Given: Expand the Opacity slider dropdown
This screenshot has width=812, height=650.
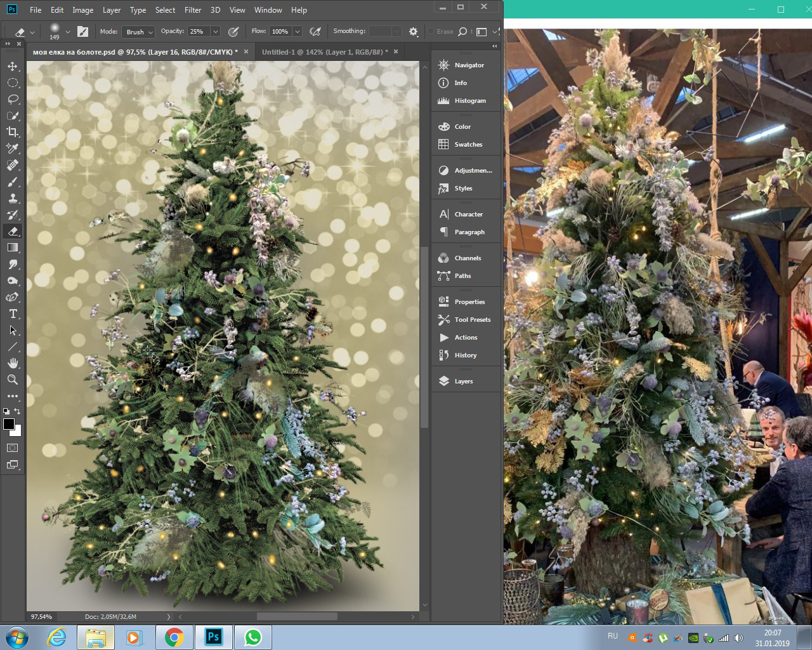Looking at the screenshot, I should tap(216, 32).
